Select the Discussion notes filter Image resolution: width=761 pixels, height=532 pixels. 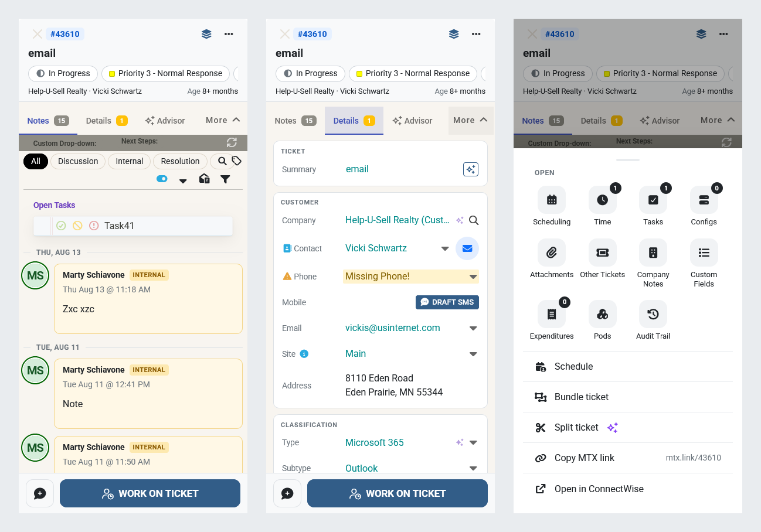[x=78, y=161]
